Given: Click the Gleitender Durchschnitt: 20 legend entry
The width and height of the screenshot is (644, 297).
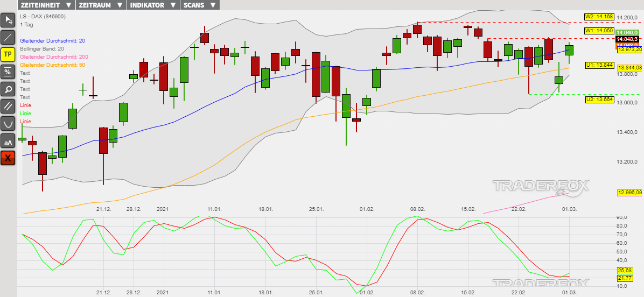Looking at the screenshot, I should point(52,41).
